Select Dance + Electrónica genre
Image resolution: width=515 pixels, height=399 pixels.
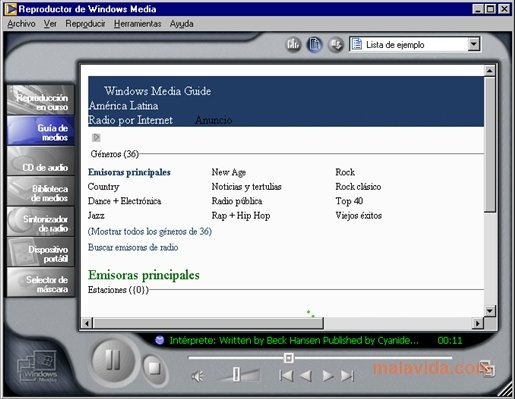point(124,201)
